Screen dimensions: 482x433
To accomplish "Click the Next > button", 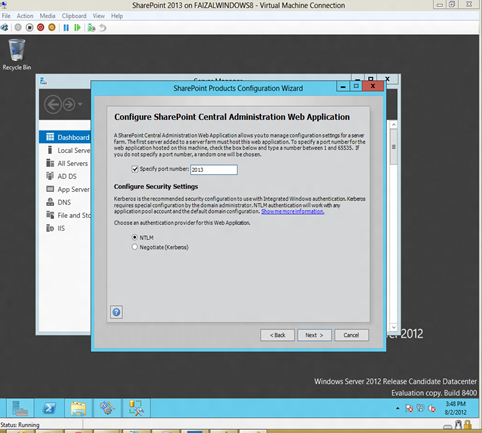I will tap(314, 335).
